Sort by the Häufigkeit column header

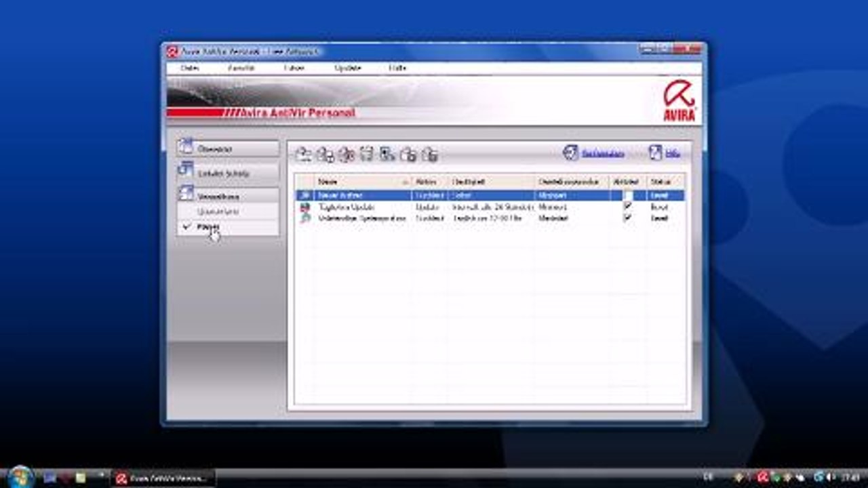492,182
